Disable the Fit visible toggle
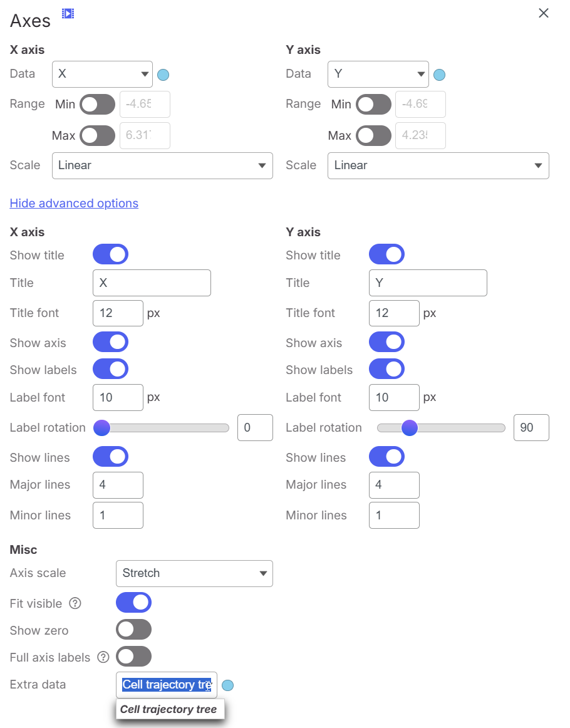The width and height of the screenshot is (570, 728). (x=133, y=603)
